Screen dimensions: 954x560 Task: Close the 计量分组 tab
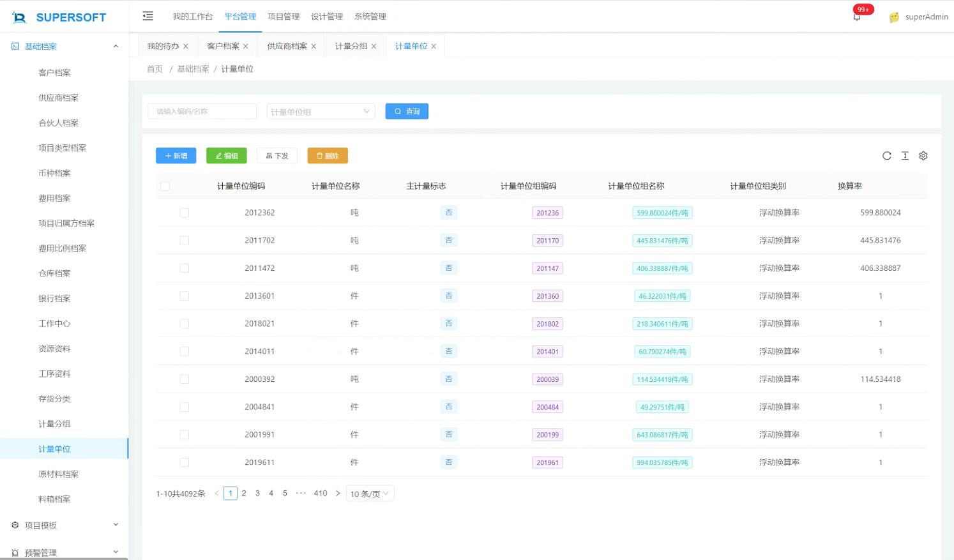point(374,47)
